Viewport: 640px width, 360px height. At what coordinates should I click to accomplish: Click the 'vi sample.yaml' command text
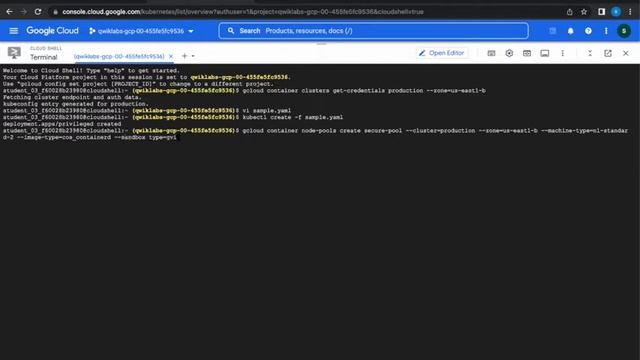tap(267, 111)
